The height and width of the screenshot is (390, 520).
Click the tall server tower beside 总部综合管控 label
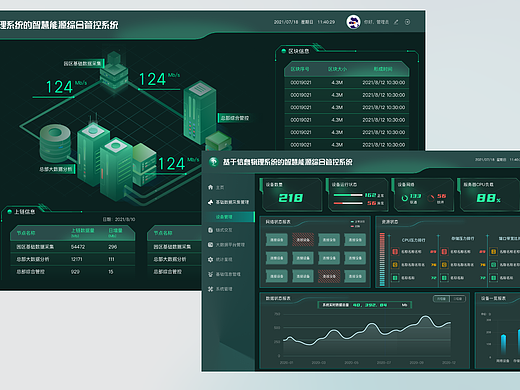click(199, 112)
